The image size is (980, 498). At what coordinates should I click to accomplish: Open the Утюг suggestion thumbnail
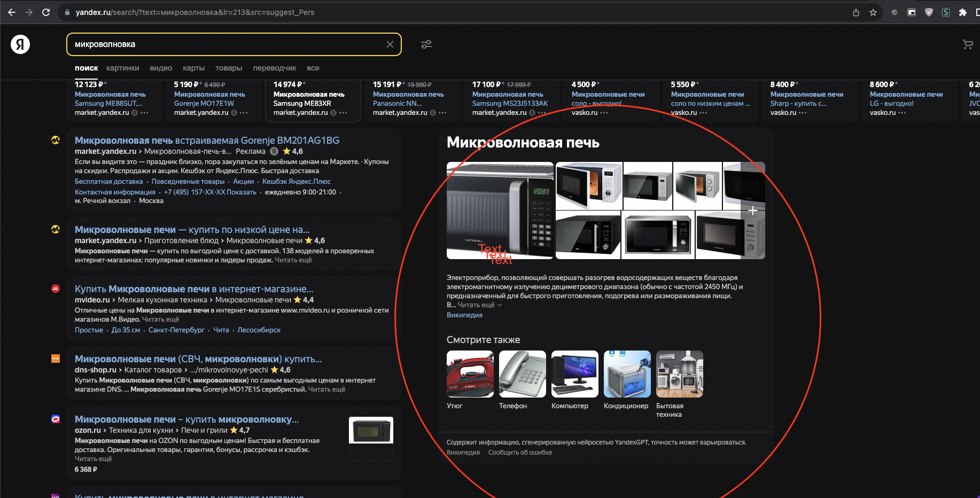469,374
